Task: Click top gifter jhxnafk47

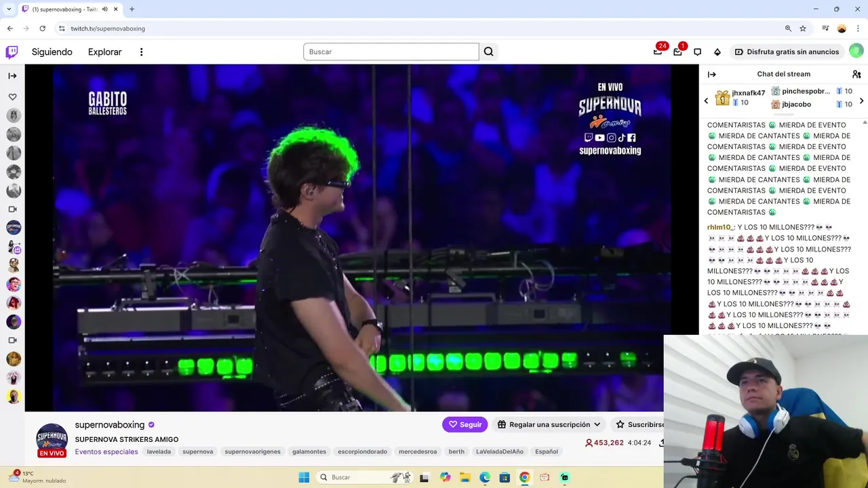Action: click(748, 93)
